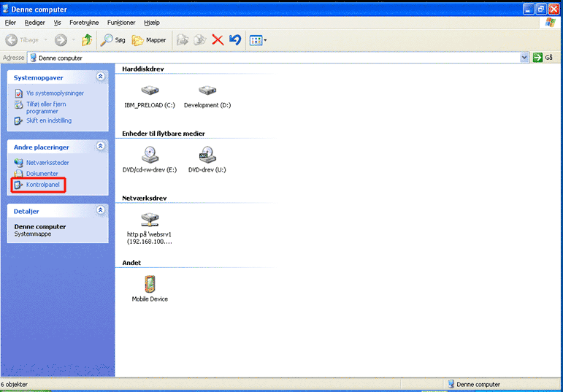Click the Enheder til flytbare medier header
The width and height of the screenshot is (563, 392).
point(164,134)
